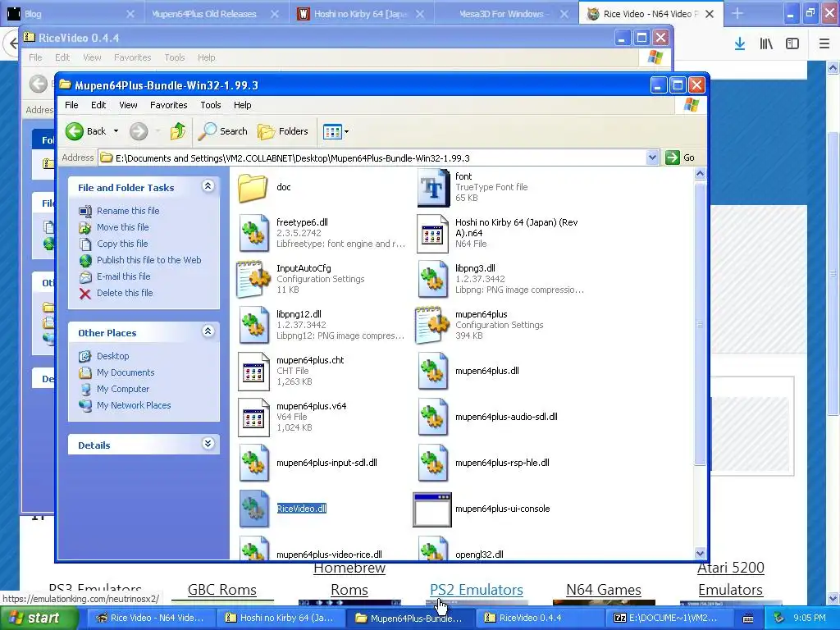Click the PS2 Emulators webpage link
The width and height of the screenshot is (840, 630).
(477, 590)
